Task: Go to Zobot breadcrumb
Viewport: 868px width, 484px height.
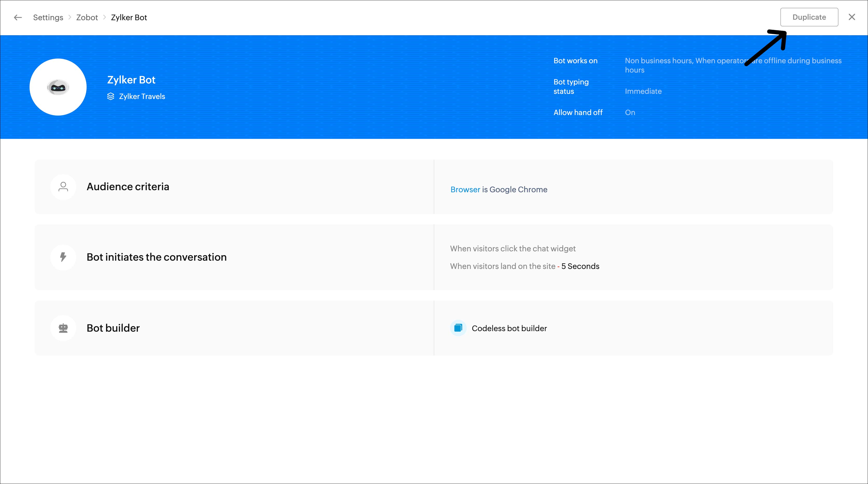Action: click(87, 18)
